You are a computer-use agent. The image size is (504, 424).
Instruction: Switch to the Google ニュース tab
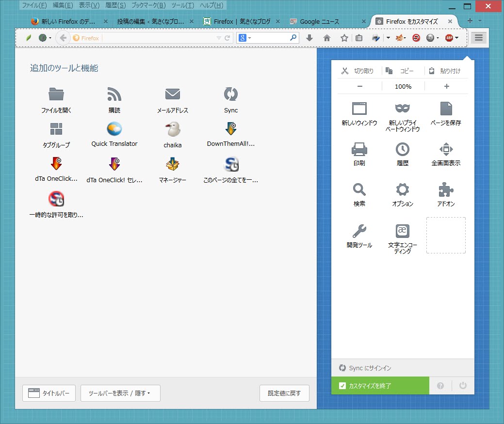[328, 21]
